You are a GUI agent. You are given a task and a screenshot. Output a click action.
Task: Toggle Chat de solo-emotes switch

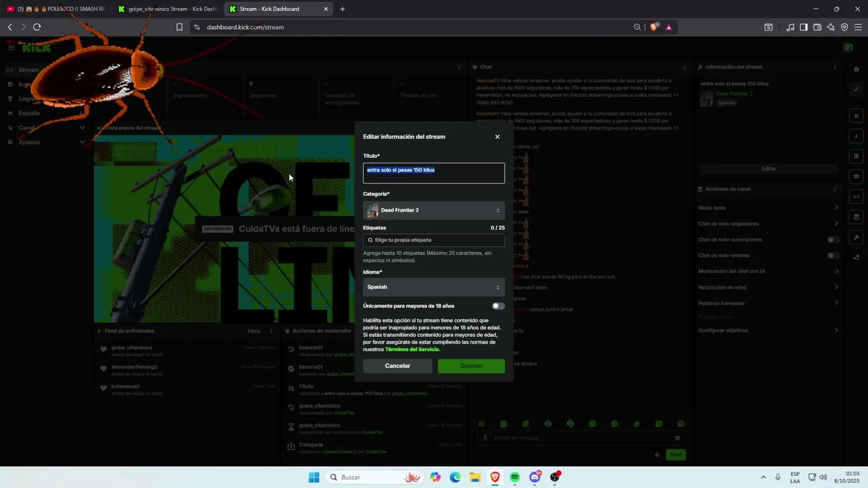[833, 256]
